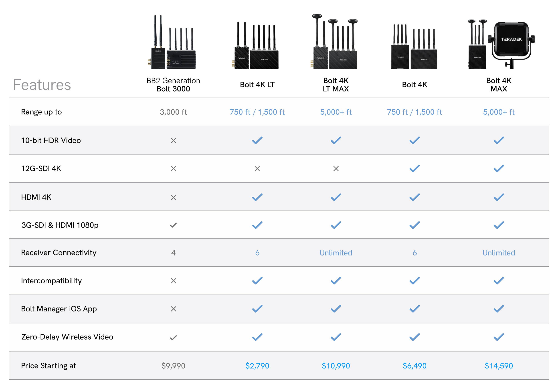
Task: Click the Price Starting at row label
Action: click(48, 366)
